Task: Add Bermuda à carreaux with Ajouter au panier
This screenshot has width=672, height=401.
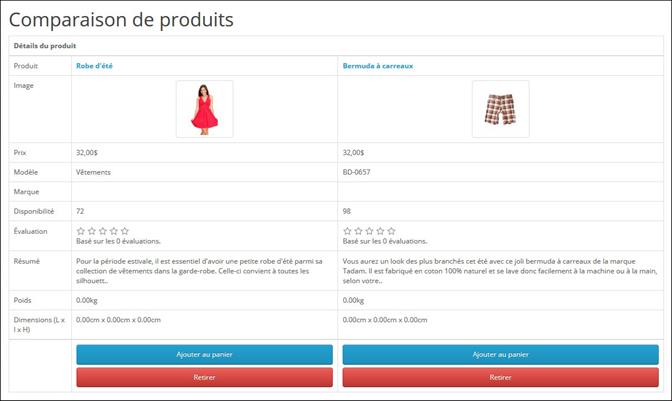Action: 500,354
